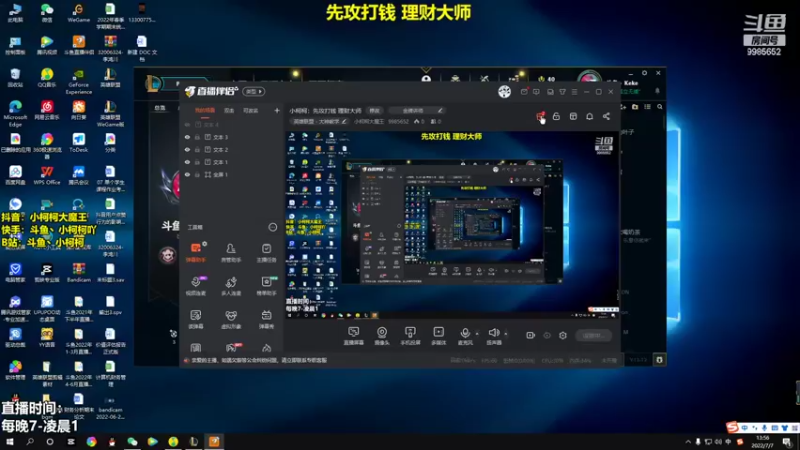Viewport: 800px width, 450px height.
Task: Expand the mode dropdown beside the 直播伴侣 logo
Action: (254, 91)
